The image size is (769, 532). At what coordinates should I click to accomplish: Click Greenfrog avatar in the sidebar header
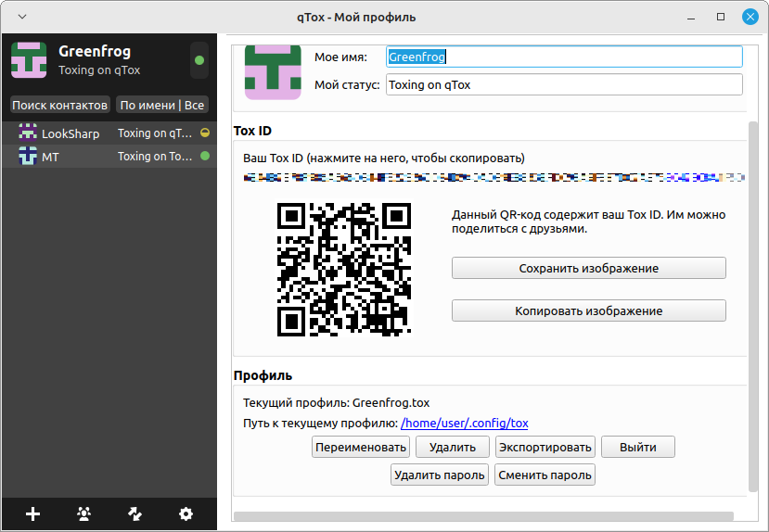click(29, 60)
